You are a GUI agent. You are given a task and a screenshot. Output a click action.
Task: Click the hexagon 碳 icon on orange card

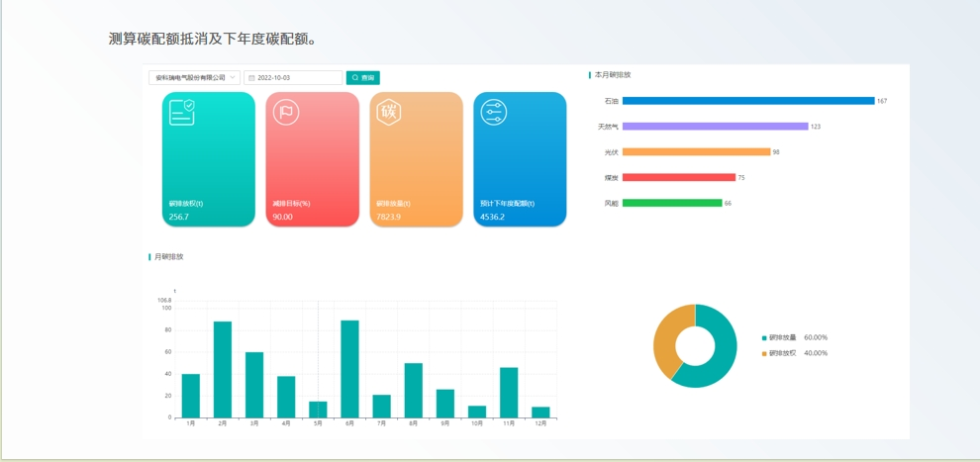389,111
